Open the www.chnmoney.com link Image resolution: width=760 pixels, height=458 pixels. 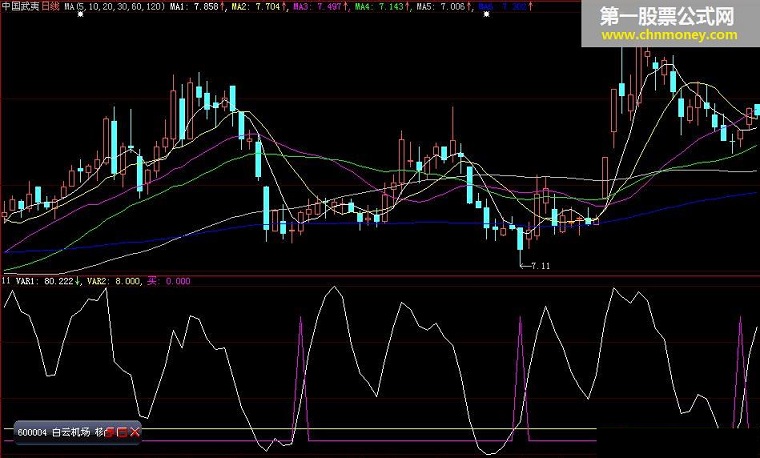669,35
